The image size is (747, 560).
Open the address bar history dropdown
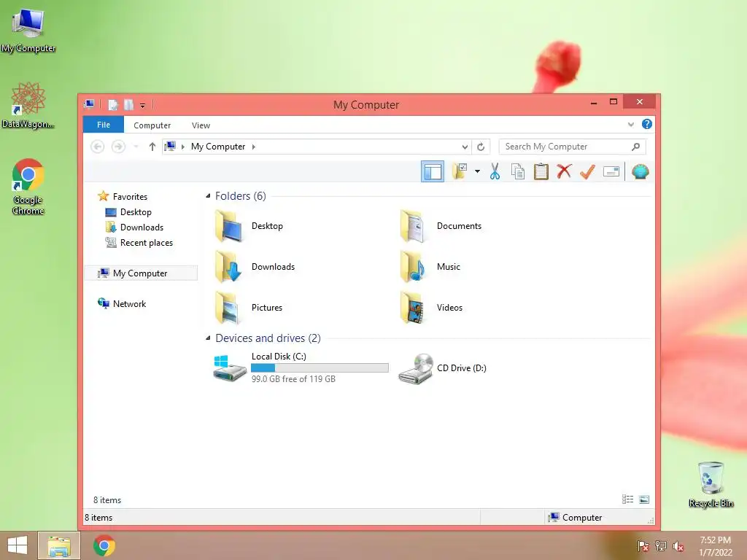(x=465, y=147)
